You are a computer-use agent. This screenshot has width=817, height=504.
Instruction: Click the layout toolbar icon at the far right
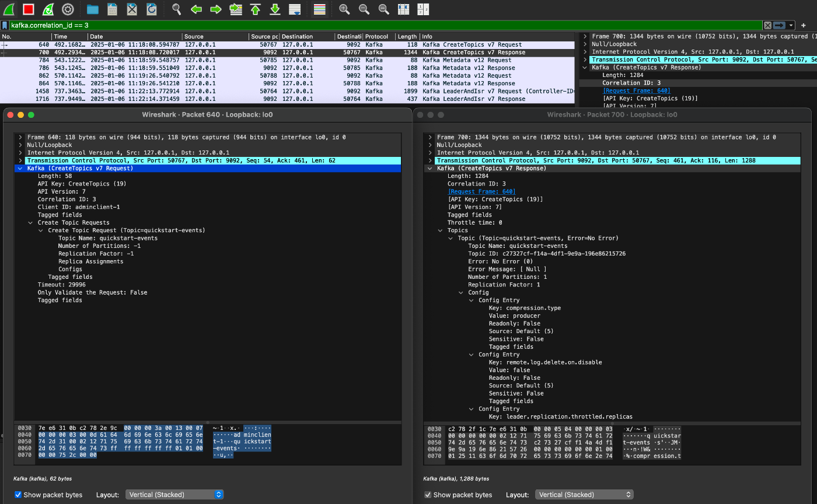click(x=423, y=9)
